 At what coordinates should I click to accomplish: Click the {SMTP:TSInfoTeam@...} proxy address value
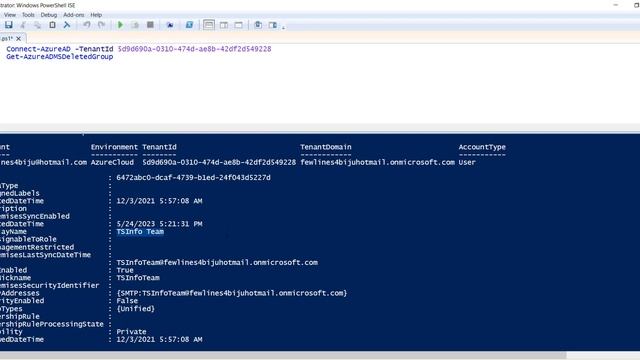(x=232, y=293)
